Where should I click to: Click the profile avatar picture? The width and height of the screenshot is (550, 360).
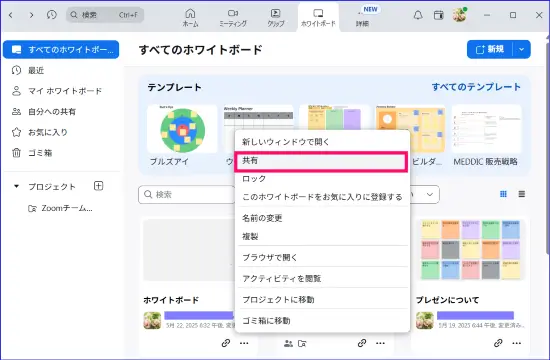pos(460,15)
